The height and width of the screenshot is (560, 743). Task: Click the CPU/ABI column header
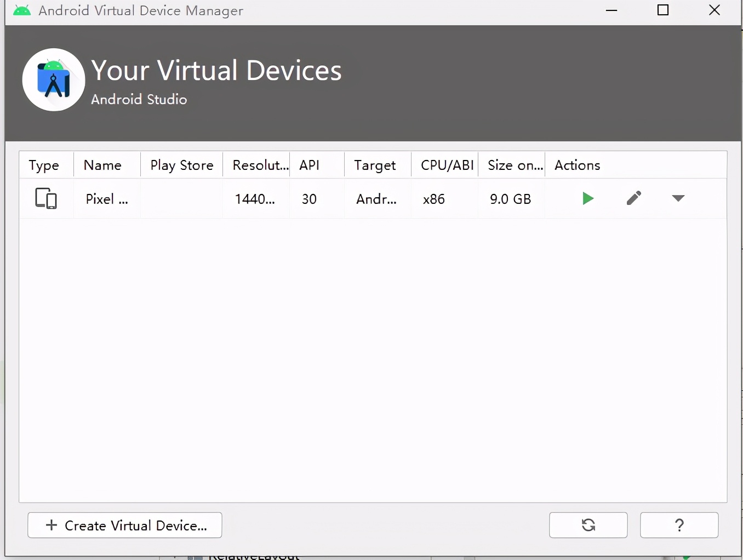click(445, 165)
